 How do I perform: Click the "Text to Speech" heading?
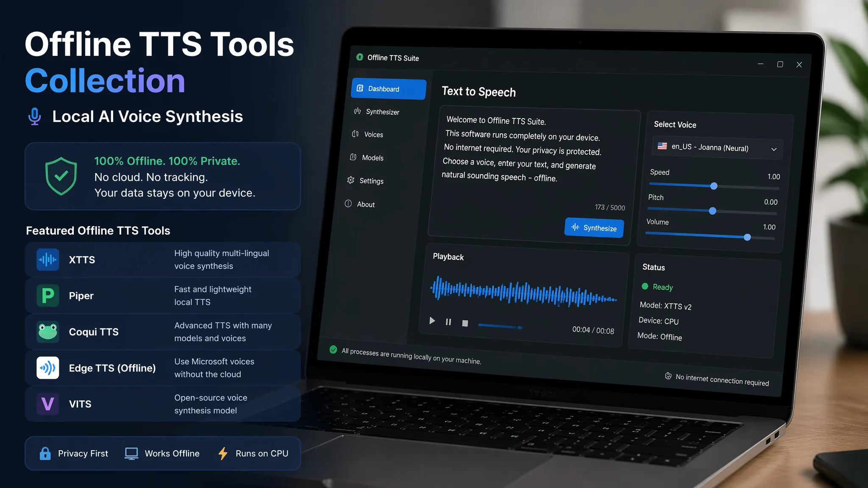479,91
